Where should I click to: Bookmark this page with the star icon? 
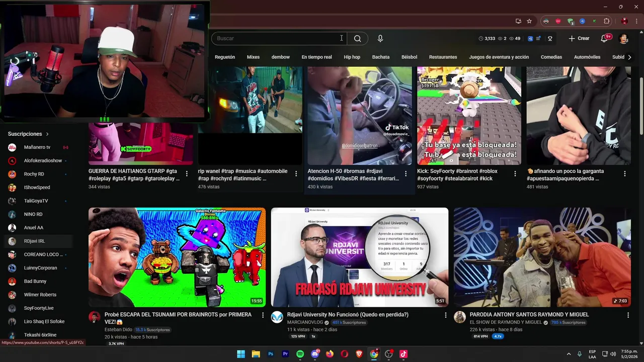click(529, 21)
